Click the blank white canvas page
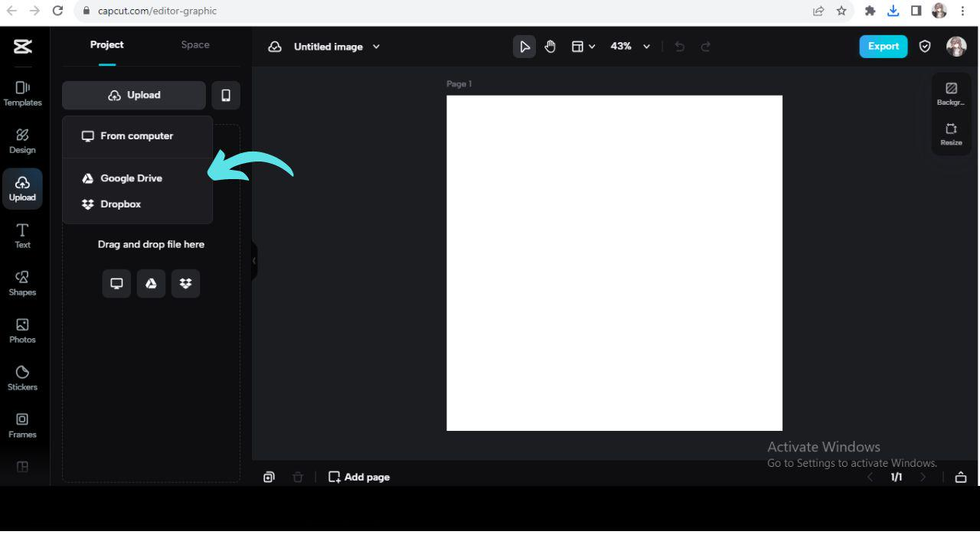The width and height of the screenshot is (980, 551). click(614, 263)
